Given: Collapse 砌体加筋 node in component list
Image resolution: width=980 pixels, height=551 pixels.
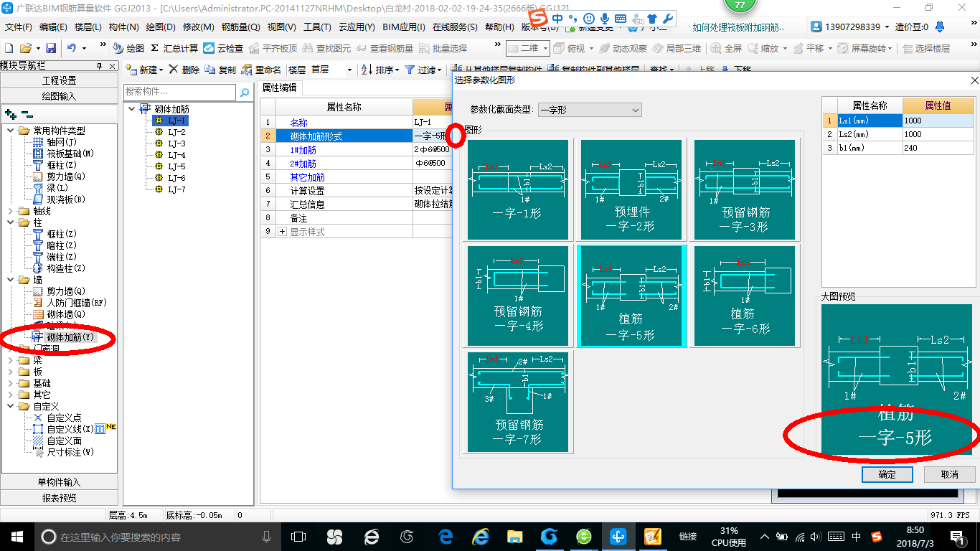Looking at the screenshot, I should click(x=131, y=109).
